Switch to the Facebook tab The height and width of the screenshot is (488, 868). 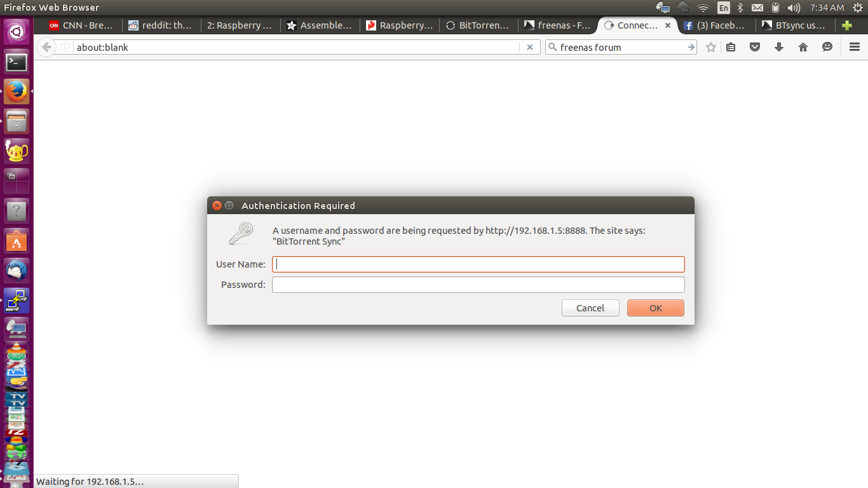click(715, 25)
